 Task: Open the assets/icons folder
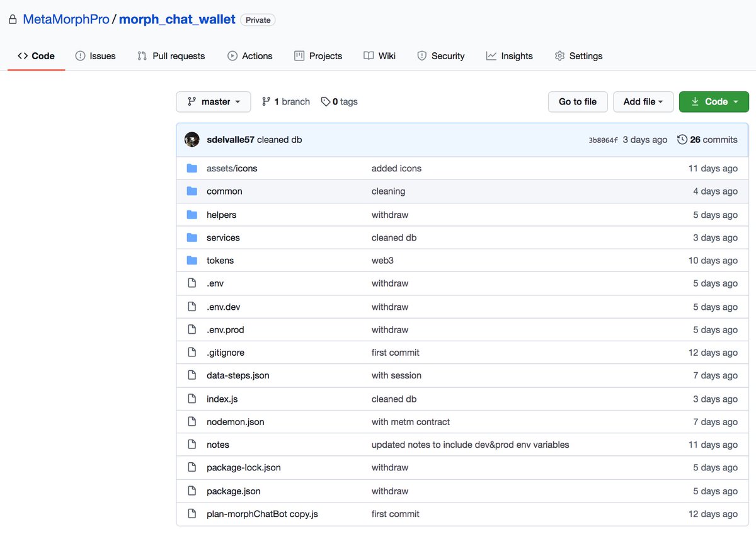pos(232,168)
